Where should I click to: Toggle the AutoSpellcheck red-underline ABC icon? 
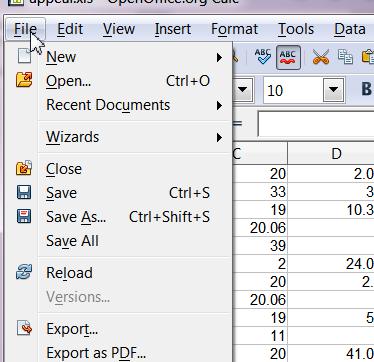tap(288, 57)
